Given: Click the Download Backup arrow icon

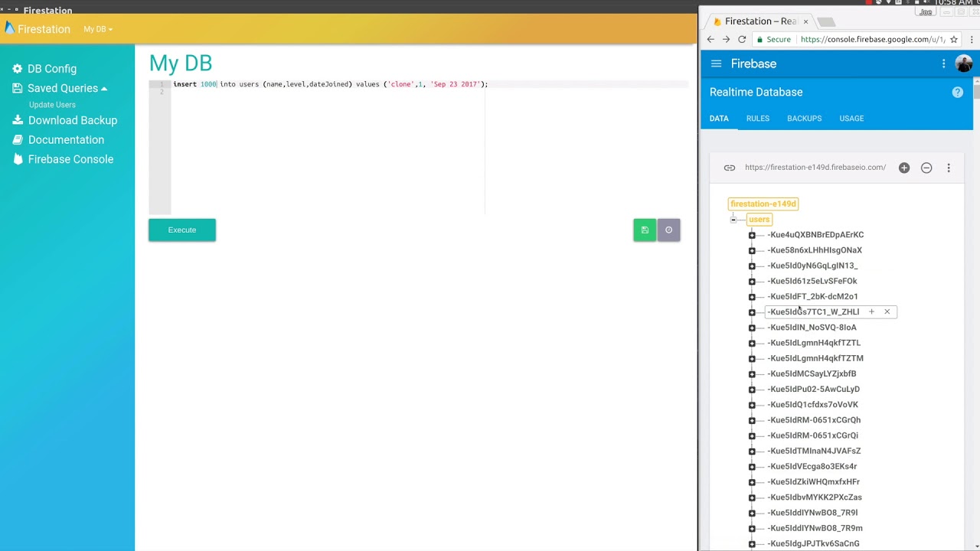Looking at the screenshot, I should [18, 120].
